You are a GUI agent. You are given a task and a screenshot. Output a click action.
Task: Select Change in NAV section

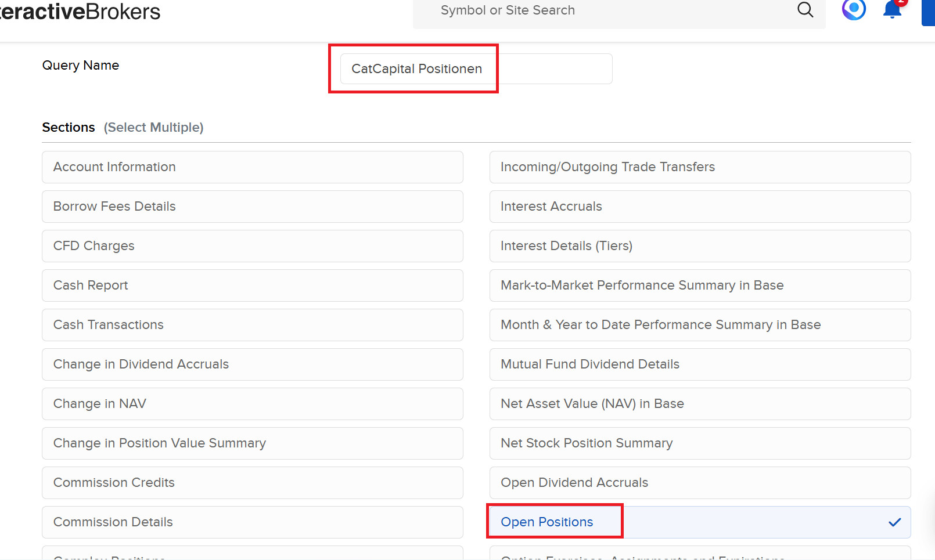pos(252,404)
